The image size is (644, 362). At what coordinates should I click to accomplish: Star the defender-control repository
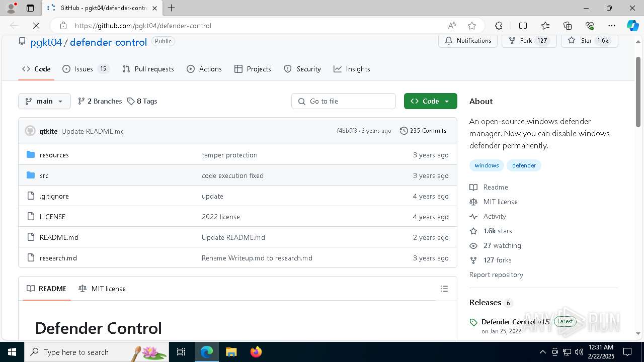tap(589, 41)
